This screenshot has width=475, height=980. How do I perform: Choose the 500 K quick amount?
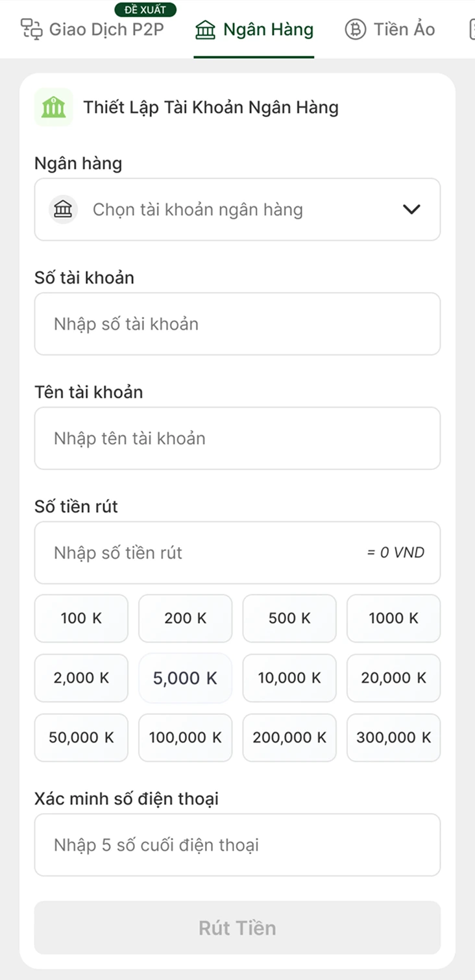coord(289,618)
